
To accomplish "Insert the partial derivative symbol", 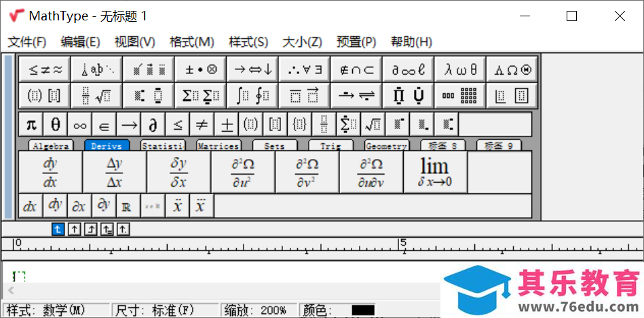I will tap(153, 124).
